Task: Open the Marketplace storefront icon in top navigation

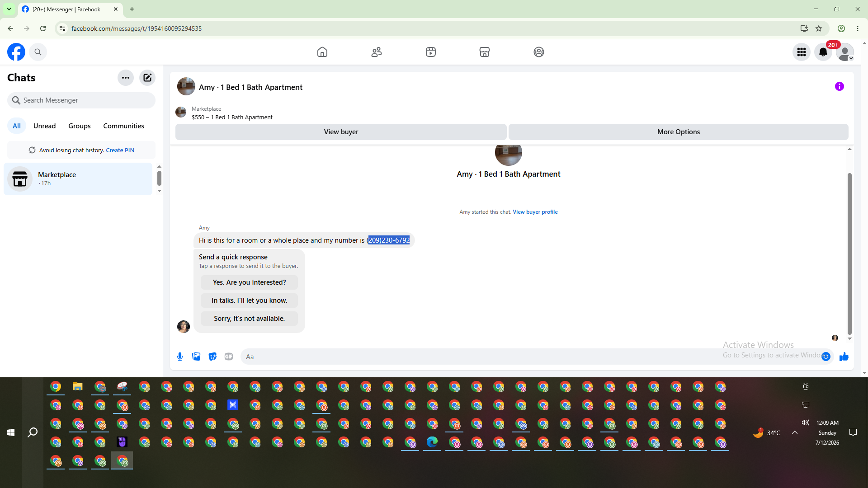Action: 485,52
